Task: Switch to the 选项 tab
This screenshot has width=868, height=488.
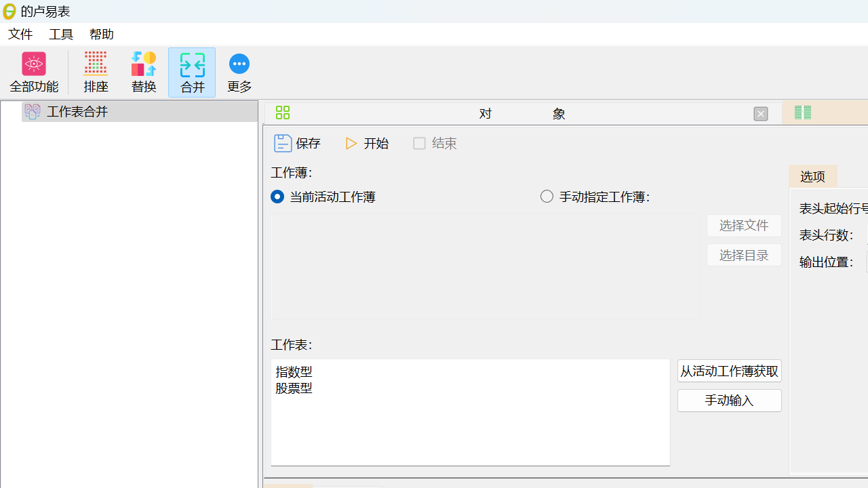Action: pyautogui.click(x=812, y=176)
